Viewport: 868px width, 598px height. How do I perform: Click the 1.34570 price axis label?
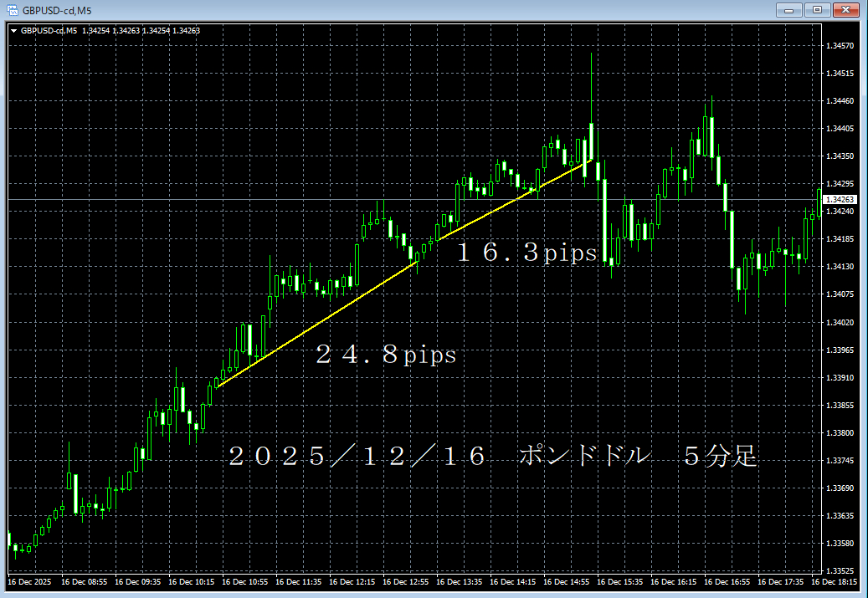coord(840,46)
